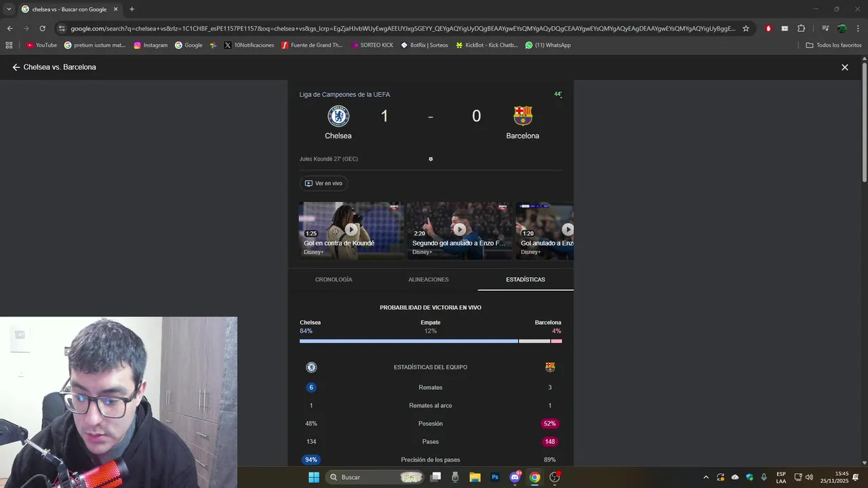The image size is (868, 488).
Task: Open the ESP LAA language switcher
Action: coord(781,477)
